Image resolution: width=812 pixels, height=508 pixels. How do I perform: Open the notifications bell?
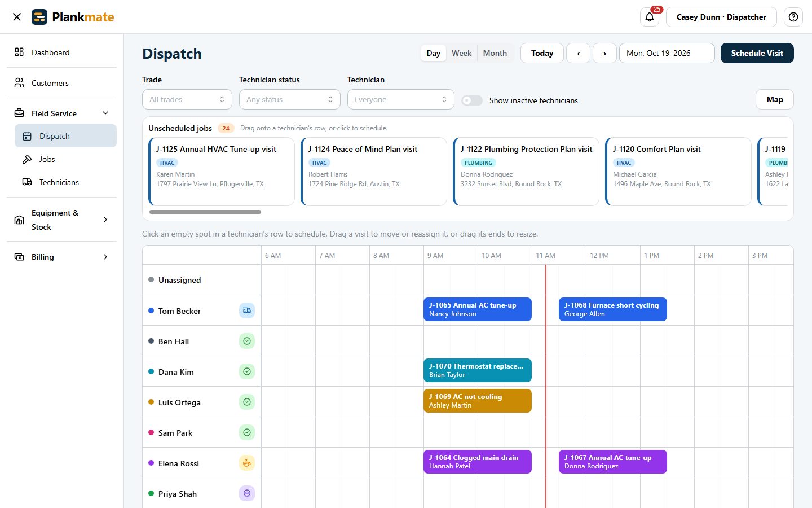coord(650,17)
